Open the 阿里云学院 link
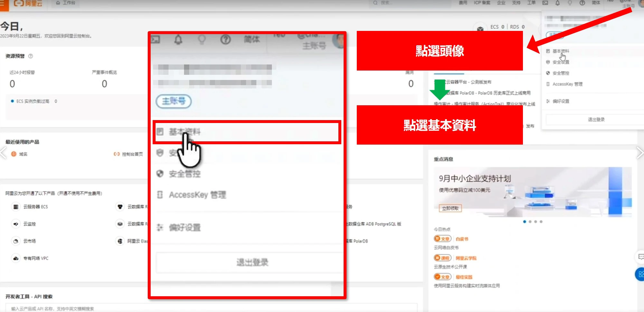Image resolution: width=644 pixels, height=312 pixels. (x=466, y=258)
